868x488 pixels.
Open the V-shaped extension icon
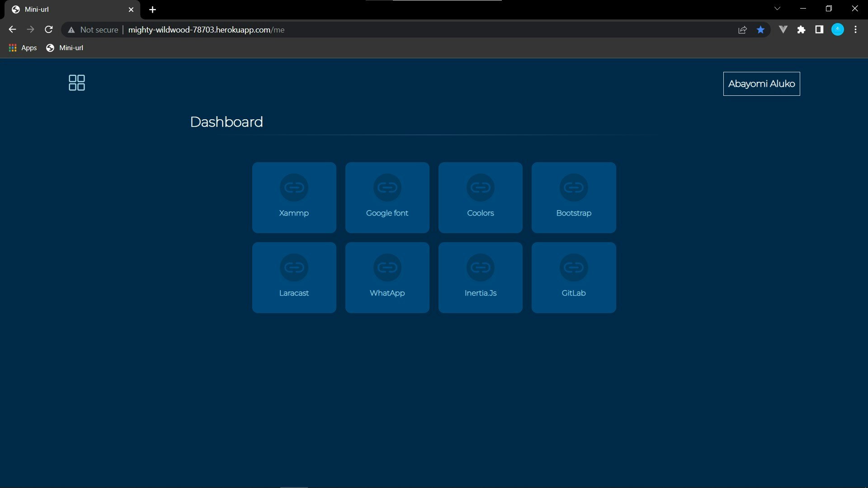point(783,29)
